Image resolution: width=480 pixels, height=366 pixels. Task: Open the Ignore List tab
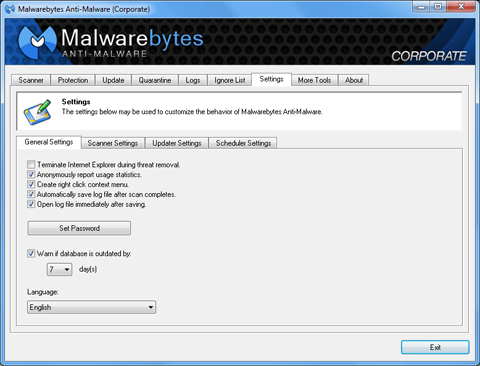coord(230,80)
